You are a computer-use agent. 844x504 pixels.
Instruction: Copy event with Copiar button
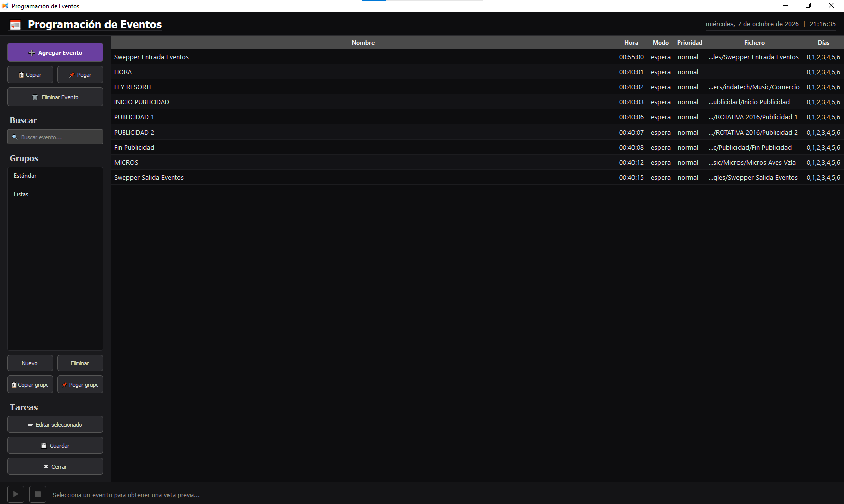pos(30,75)
